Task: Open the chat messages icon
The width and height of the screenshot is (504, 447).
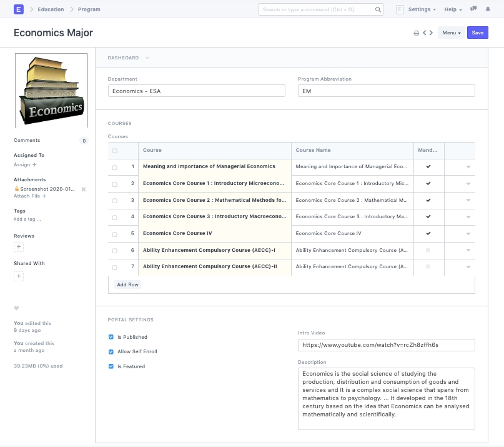Action: click(x=473, y=9)
